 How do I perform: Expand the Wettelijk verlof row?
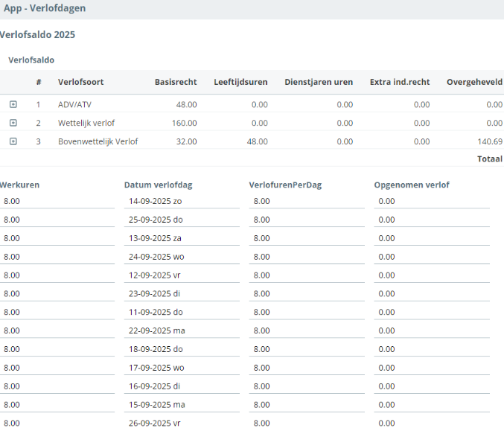[13, 123]
